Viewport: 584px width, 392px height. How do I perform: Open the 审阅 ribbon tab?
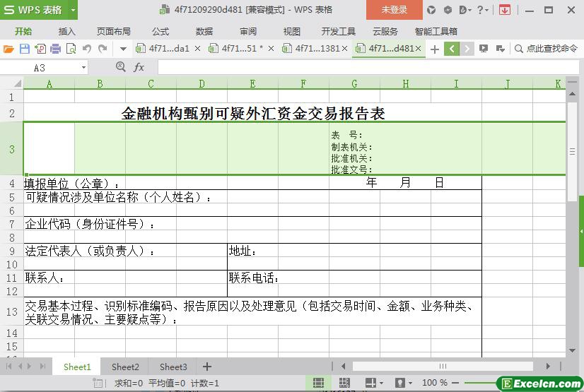click(x=248, y=31)
